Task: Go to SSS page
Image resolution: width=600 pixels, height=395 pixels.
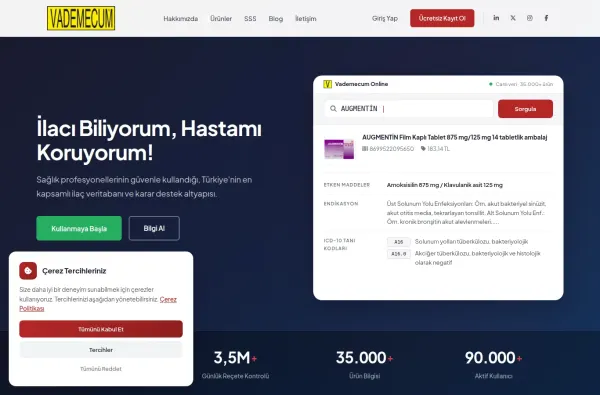Action: click(x=250, y=18)
